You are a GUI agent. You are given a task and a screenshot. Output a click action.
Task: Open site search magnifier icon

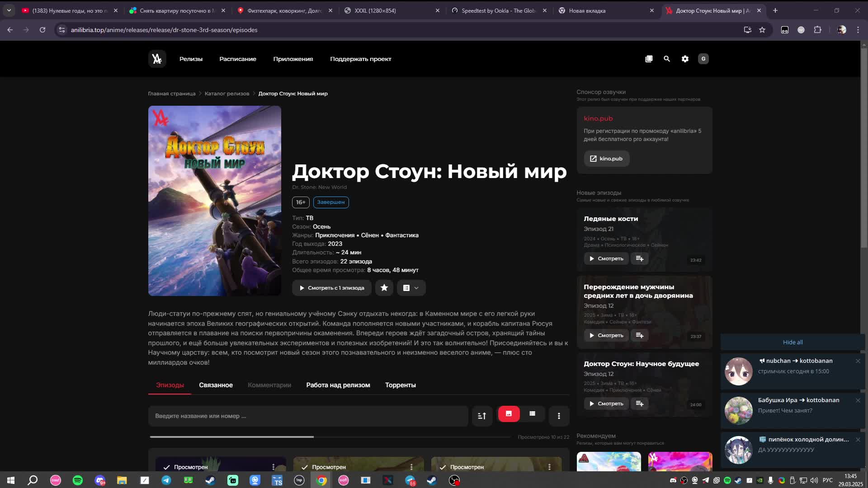[x=667, y=59]
